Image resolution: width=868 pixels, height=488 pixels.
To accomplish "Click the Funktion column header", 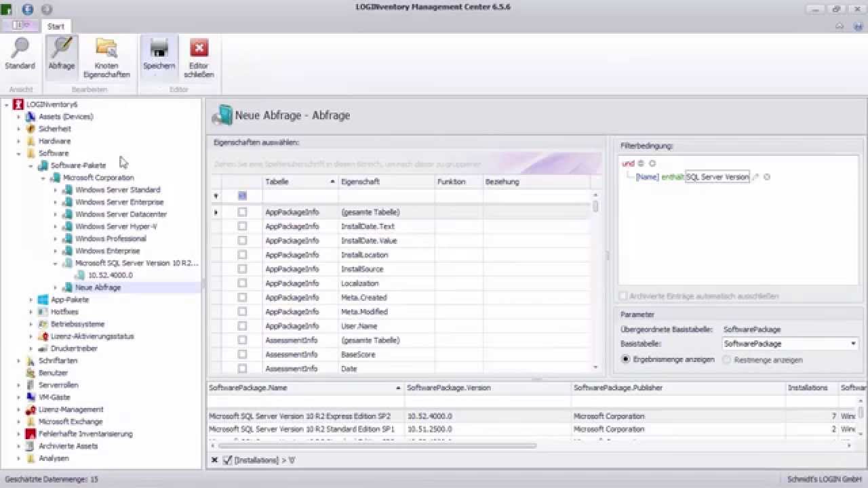I will click(458, 182).
